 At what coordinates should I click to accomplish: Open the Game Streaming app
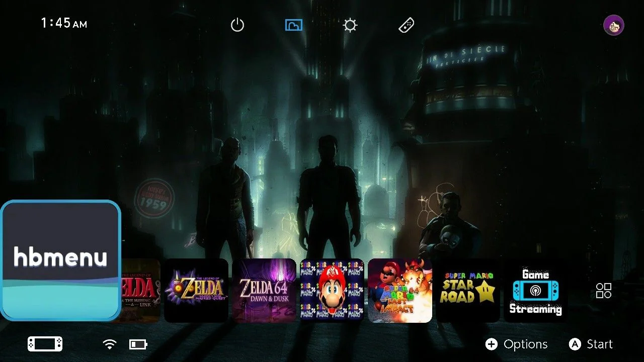pyautogui.click(x=535, y=291)
